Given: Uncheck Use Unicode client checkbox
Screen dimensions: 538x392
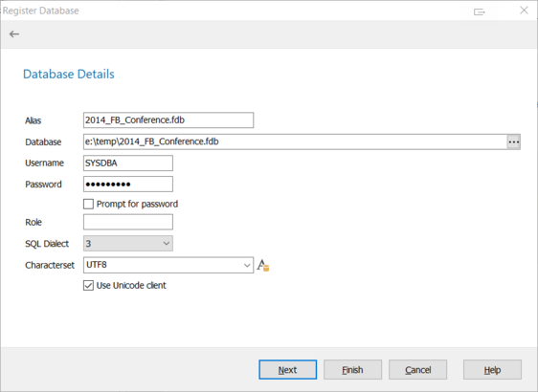Looking at the screenshot, I should tap(88, 286).
